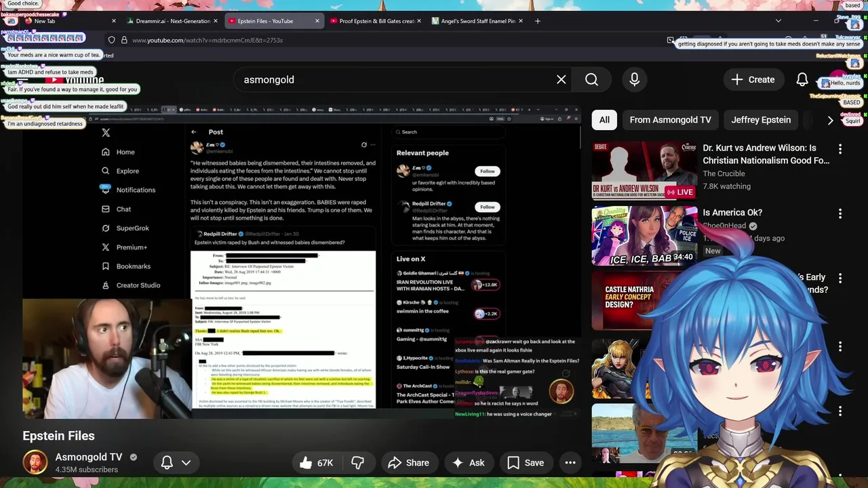
Task: Click Notifications in the X sidebar
Action: tap(136, 190)
